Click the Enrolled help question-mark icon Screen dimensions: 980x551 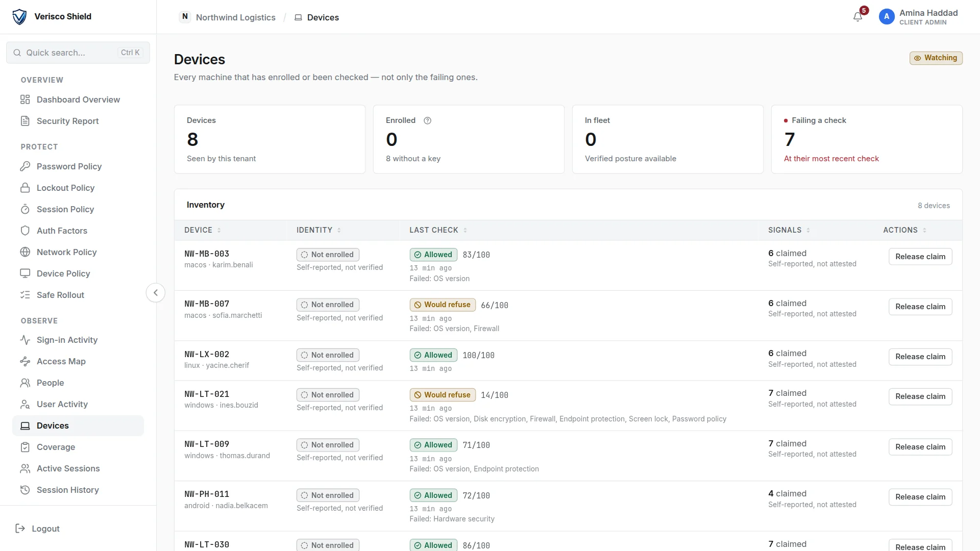tap(428, 120)
